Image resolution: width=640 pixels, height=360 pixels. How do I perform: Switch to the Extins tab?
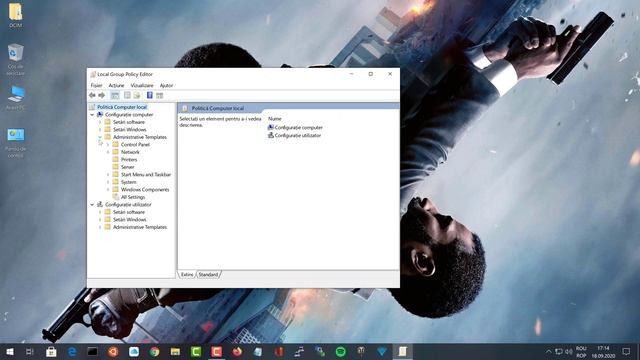pyautogui.click(x=187, y=275)
